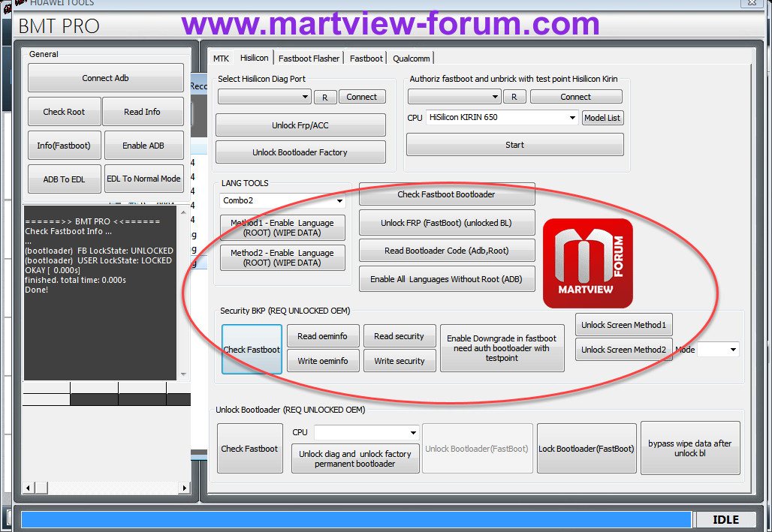Click Enable Downgrade in fastboot button
Image resolution: width=772 pixels, height=532 pixels.
[502, 348]
